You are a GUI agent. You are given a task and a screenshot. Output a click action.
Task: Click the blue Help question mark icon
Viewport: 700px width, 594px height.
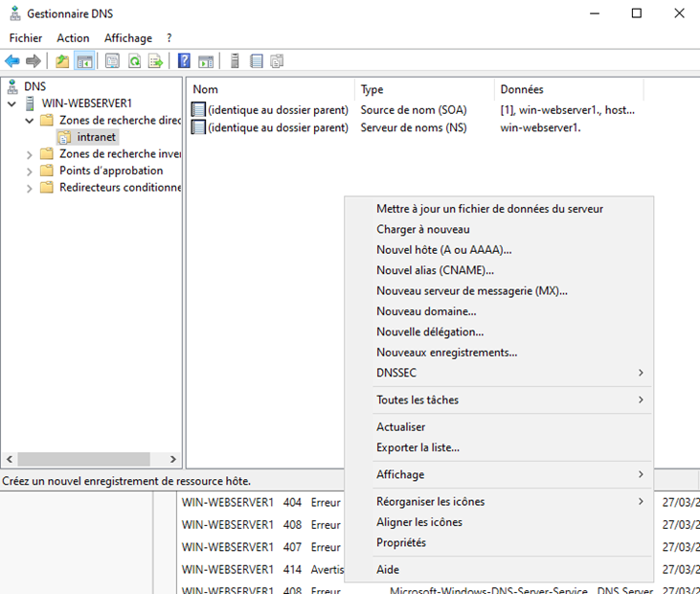(x=184, y=60)
